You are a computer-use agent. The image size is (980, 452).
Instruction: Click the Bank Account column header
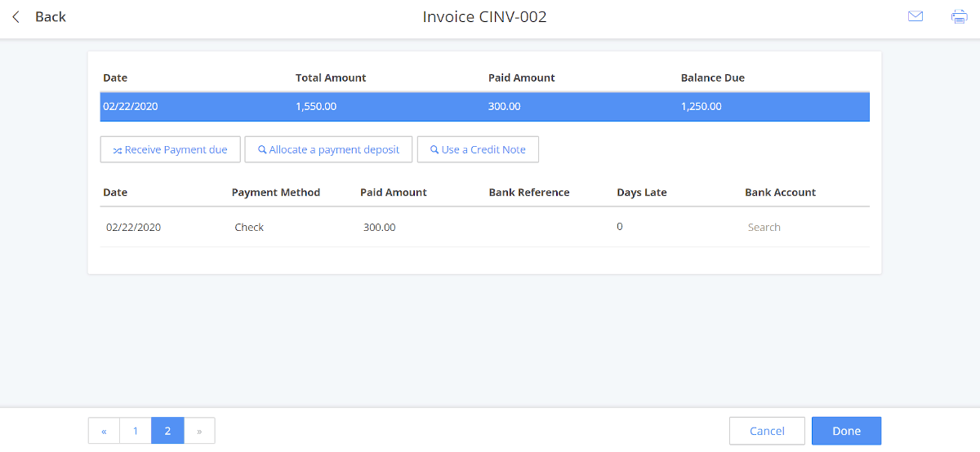click(x=781, y=193)
